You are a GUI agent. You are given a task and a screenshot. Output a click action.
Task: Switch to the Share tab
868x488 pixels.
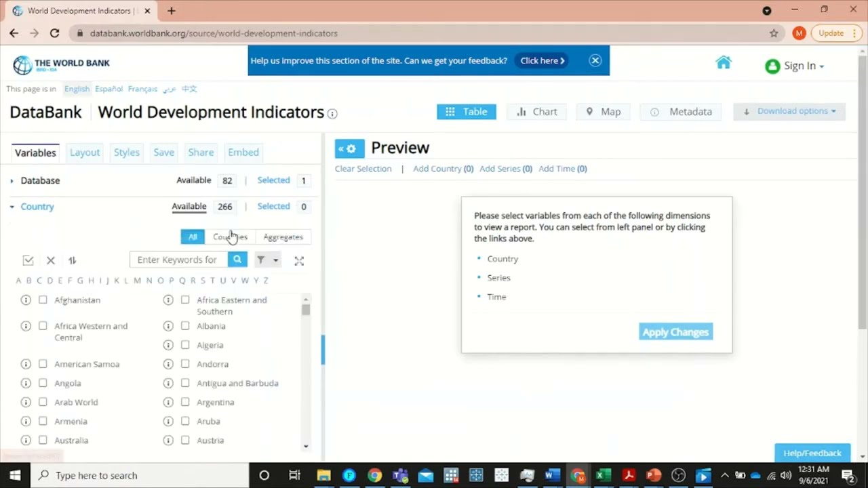[201, 152]
